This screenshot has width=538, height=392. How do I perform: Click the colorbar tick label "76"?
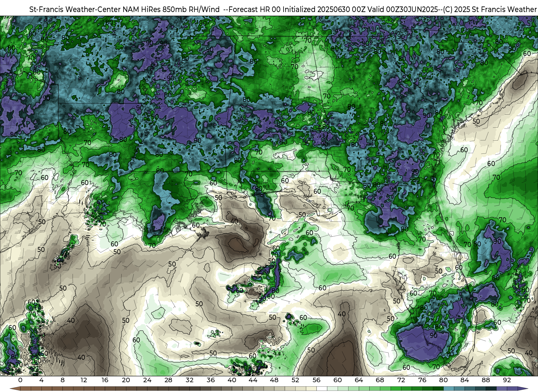422,380
